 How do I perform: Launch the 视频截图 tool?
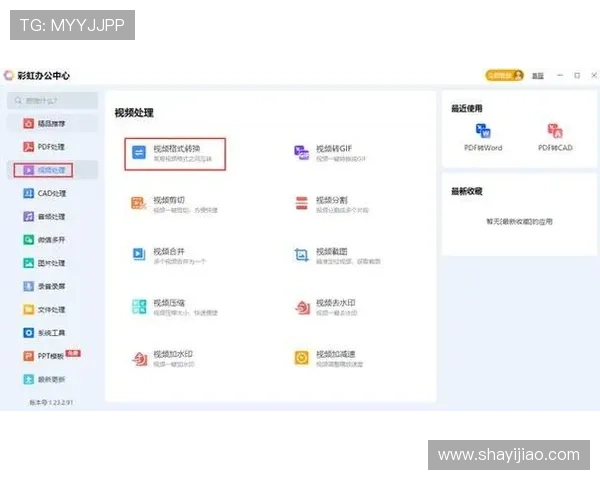[x=337, y=256]
